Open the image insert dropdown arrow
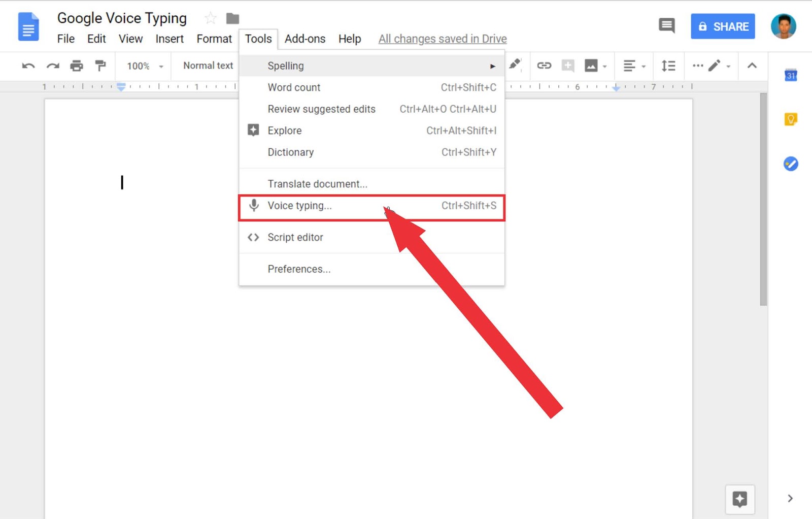Image resolution: width=812 pixels, height=519 pixels. coord(604,66)
